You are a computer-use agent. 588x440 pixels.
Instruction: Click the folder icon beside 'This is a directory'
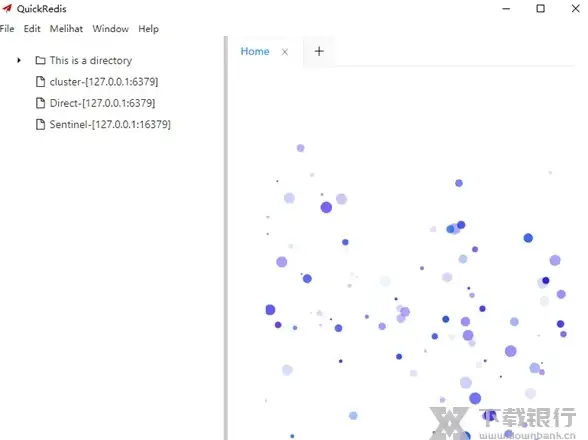point(40,60)
